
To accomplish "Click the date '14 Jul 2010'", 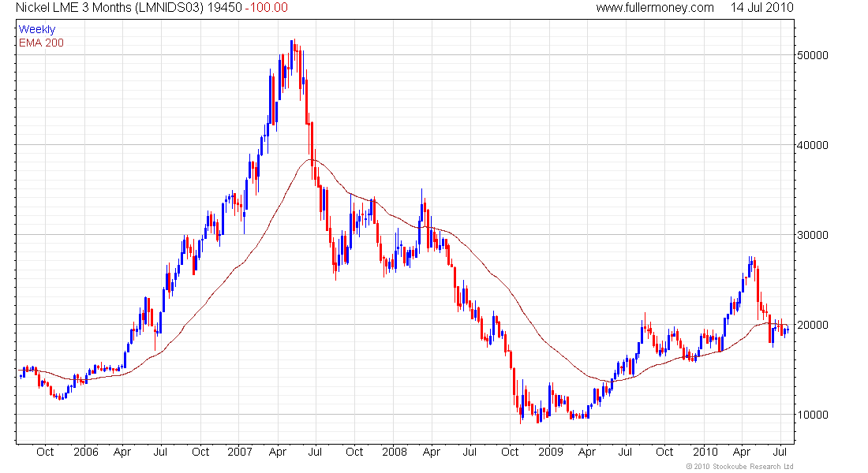I will pos(761,8).
